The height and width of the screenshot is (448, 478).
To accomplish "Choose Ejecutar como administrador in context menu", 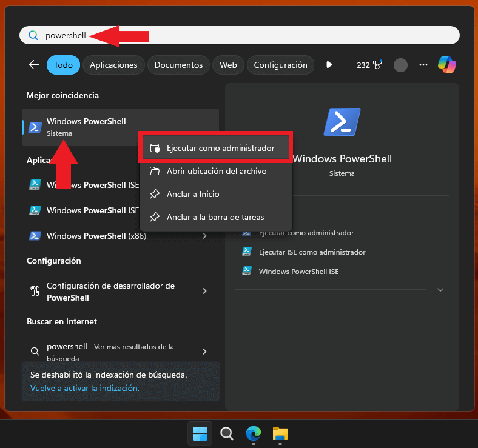I will click(x=215, y=148).
